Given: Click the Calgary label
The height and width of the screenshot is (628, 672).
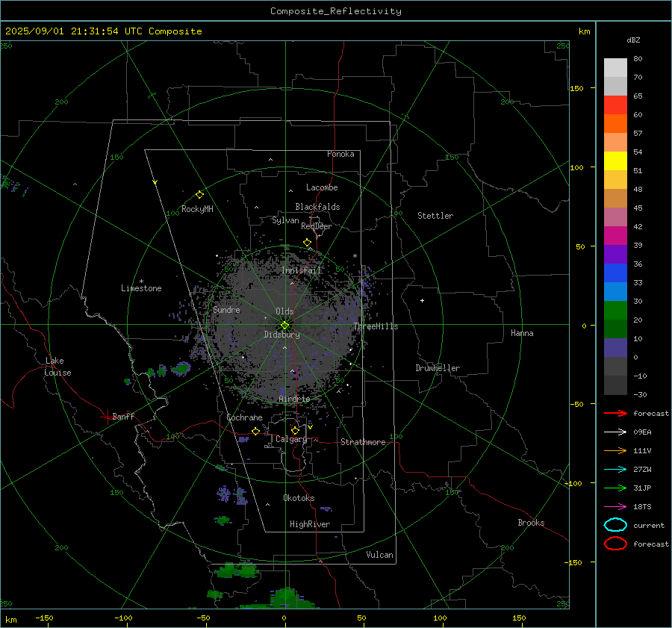Looking at the screenshot, I should pyautogui.click(x=291, y=439).
